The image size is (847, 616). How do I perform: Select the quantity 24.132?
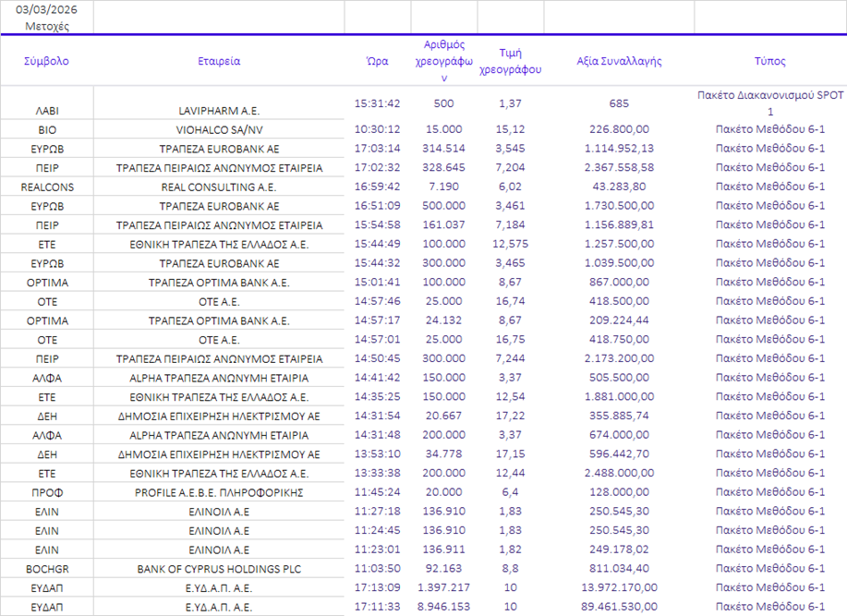[444, 320]
